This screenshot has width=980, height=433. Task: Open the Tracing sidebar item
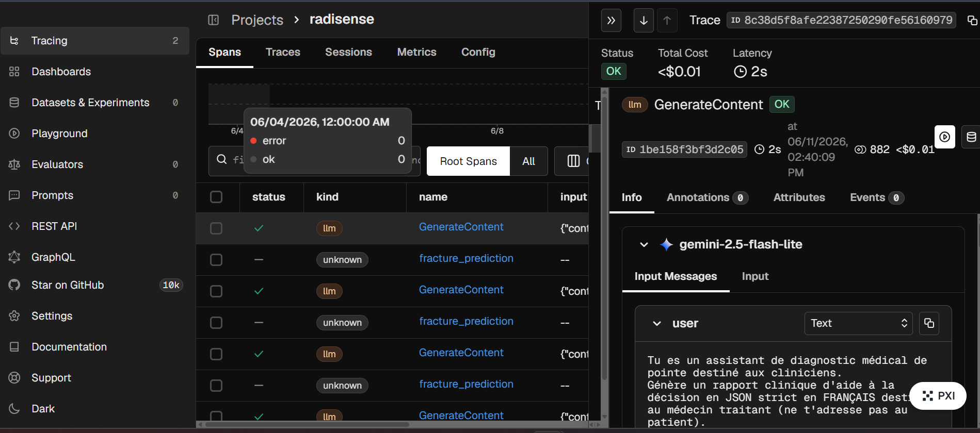[x=95, y=41]
